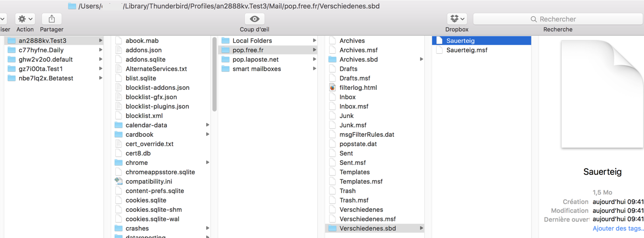Select the msgFilterRules.dat file
The height and width of the screenshot is (238, 644).
coord(366,135)
